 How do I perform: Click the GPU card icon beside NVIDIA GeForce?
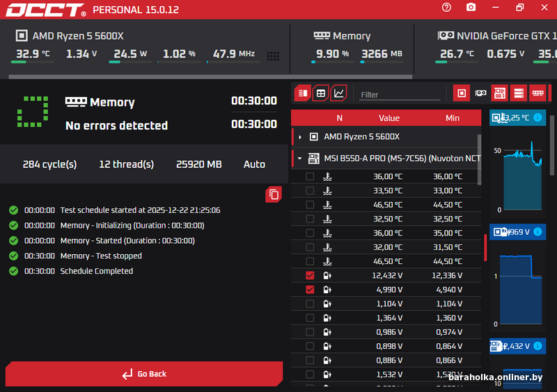[x=446, y=36]
